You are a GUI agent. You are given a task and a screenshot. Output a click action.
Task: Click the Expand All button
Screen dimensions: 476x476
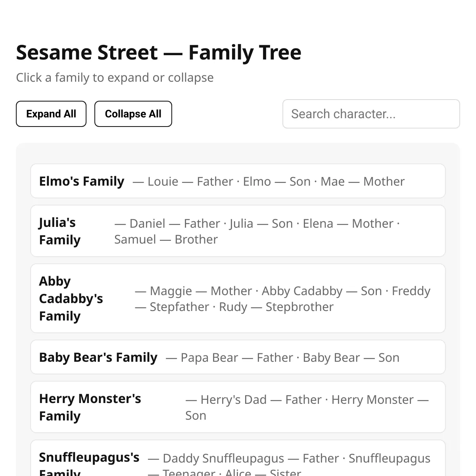pos(51,114)
